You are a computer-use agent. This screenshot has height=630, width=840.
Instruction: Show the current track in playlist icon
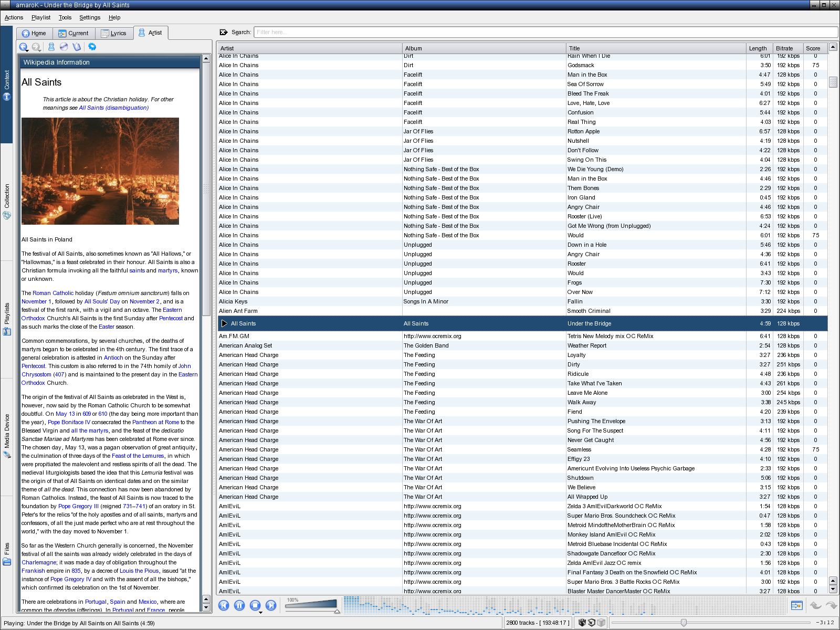tap(797, 605)
